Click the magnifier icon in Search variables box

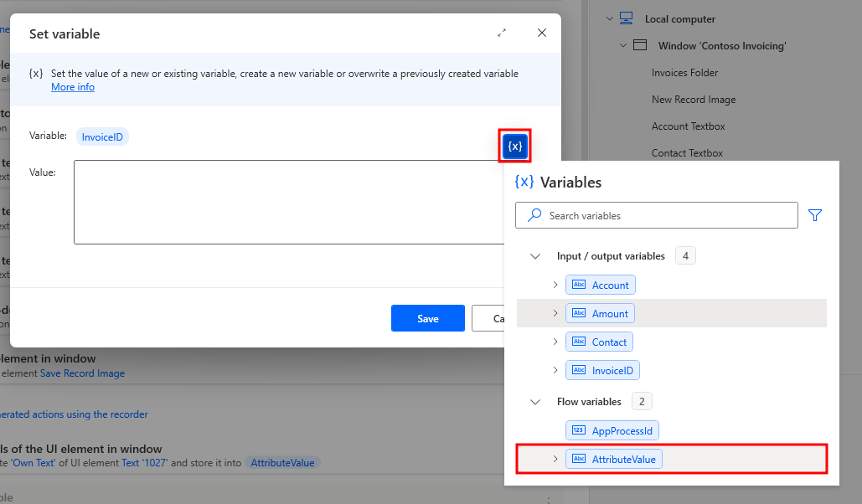tap(534, 215)
